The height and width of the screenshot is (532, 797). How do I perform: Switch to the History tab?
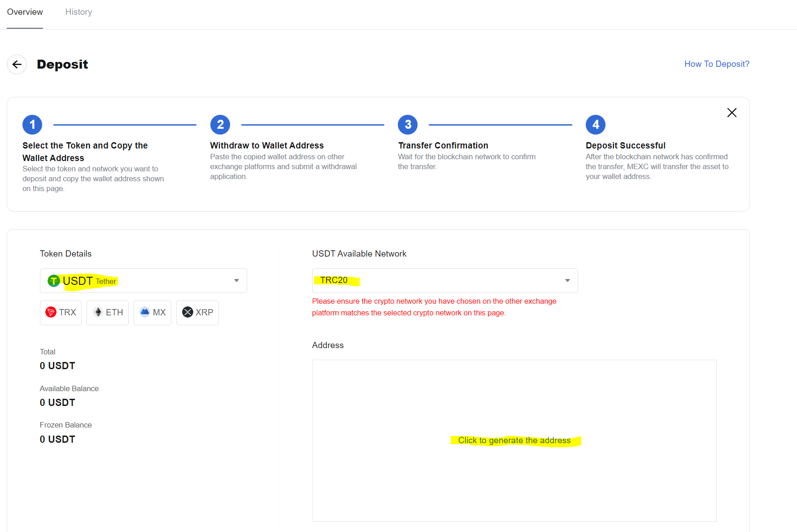(x=78, y=12)
